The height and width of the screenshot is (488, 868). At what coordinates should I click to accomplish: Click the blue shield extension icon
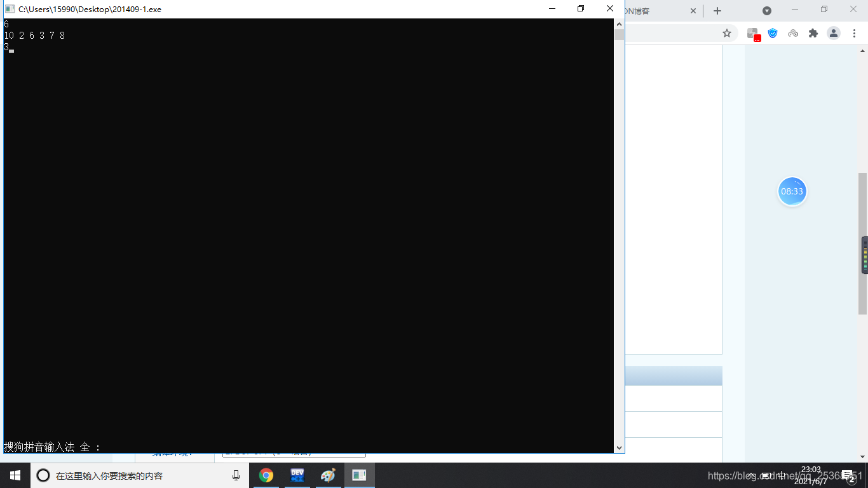click(773, 33)
